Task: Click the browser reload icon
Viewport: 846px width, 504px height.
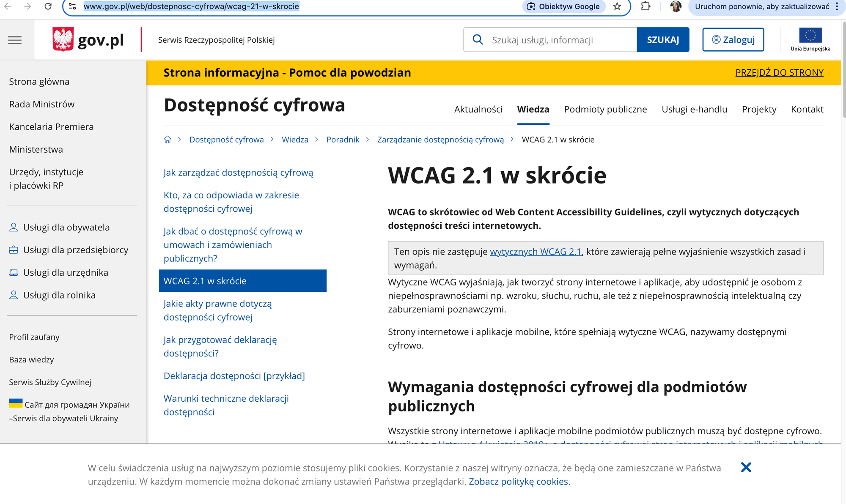Action: click(x=48, y=6)
